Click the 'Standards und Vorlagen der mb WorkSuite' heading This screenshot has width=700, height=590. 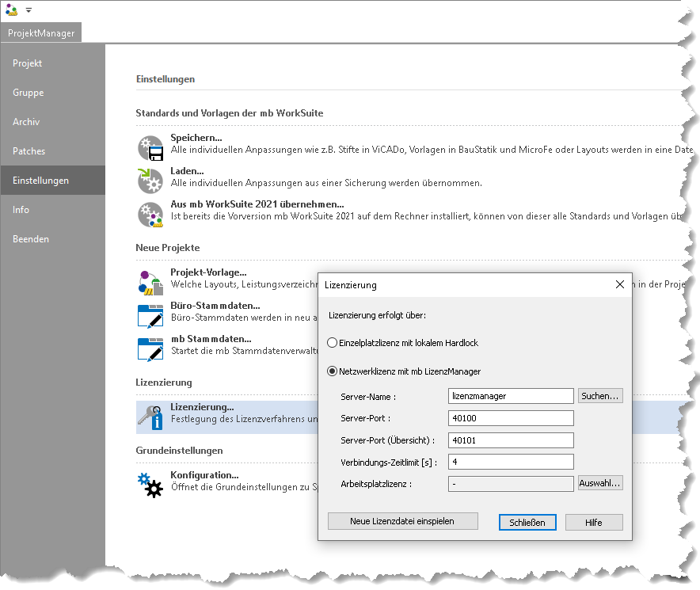pyautogui.click(x=230, y=113)
